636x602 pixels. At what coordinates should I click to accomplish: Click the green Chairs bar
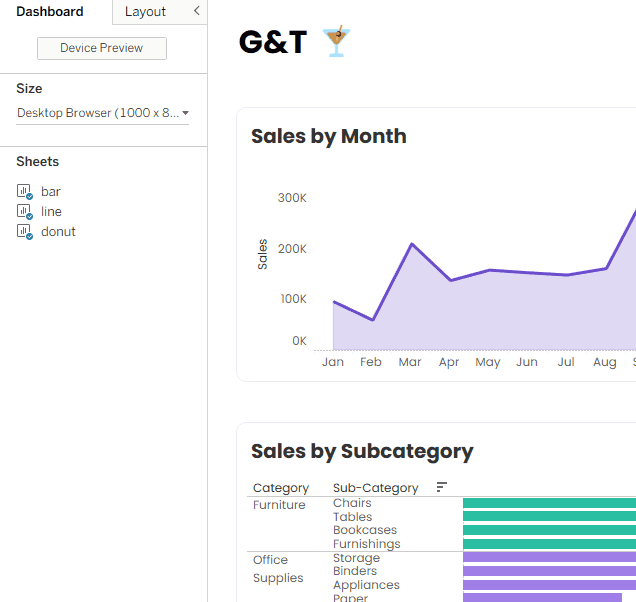[549, 503]
